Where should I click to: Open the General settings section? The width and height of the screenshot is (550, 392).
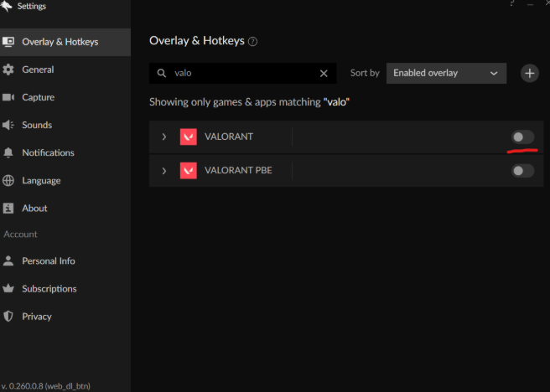(38, 70)
